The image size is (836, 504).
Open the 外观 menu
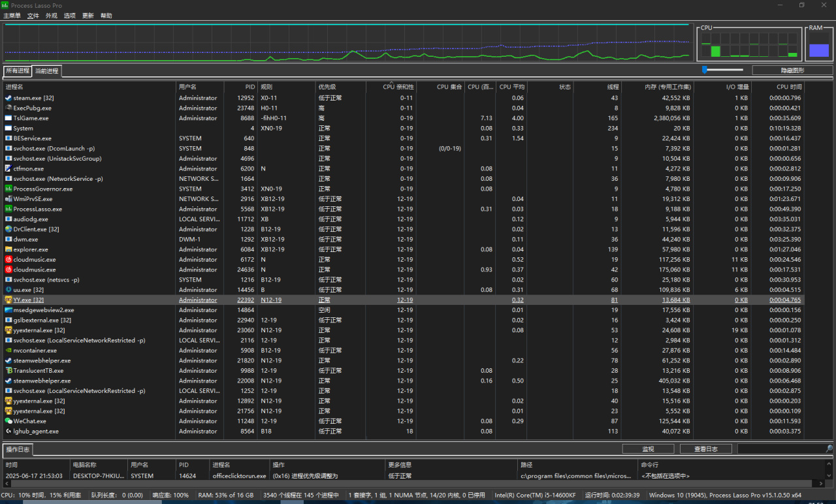pyautogui.click(x=52, y=16)
